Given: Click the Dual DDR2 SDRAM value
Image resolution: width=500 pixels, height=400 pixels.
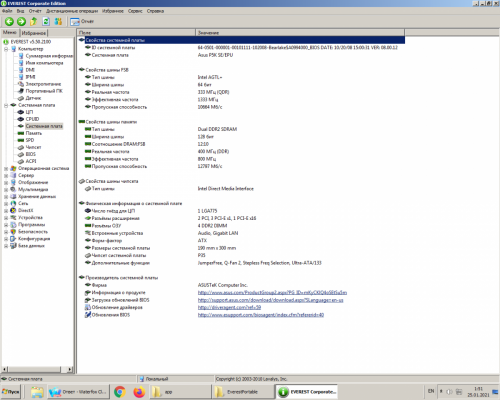Looking at the screenshot, I should click(x=217, y=129).
